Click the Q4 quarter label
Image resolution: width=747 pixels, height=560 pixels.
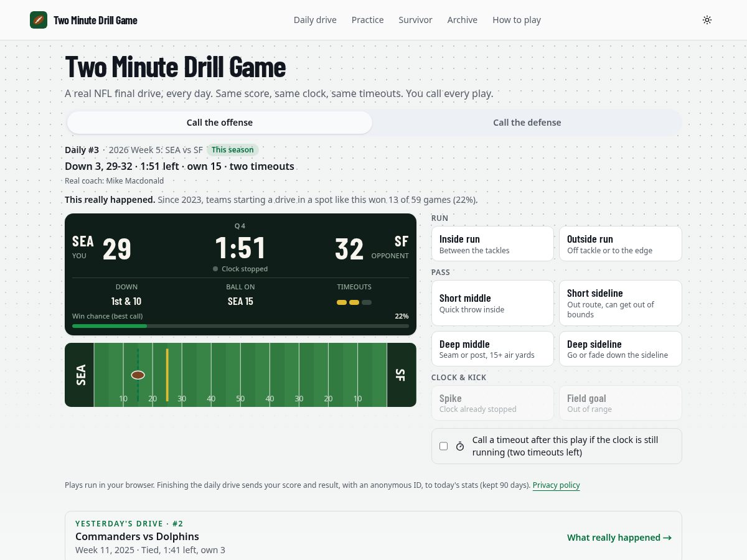[240, 226]
